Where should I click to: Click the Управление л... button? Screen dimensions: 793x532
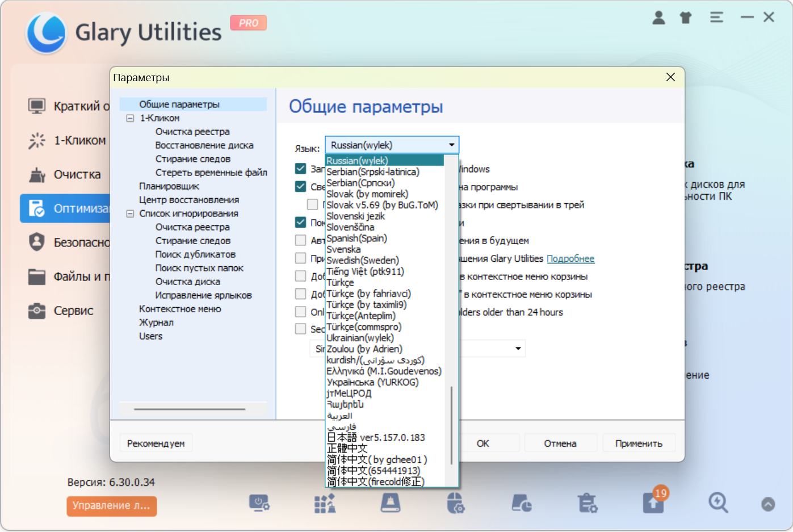pos(112,506)
